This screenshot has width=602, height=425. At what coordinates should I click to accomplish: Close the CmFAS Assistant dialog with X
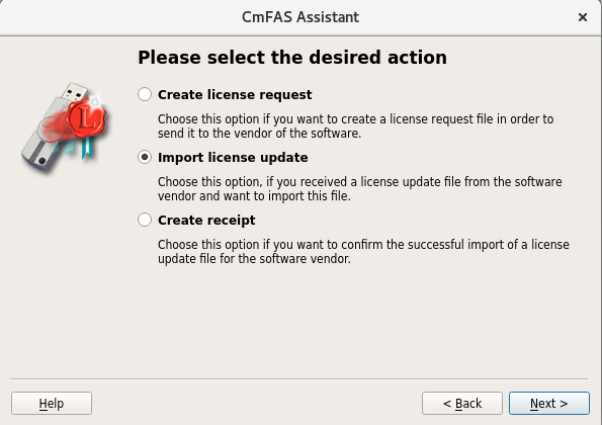582,17
